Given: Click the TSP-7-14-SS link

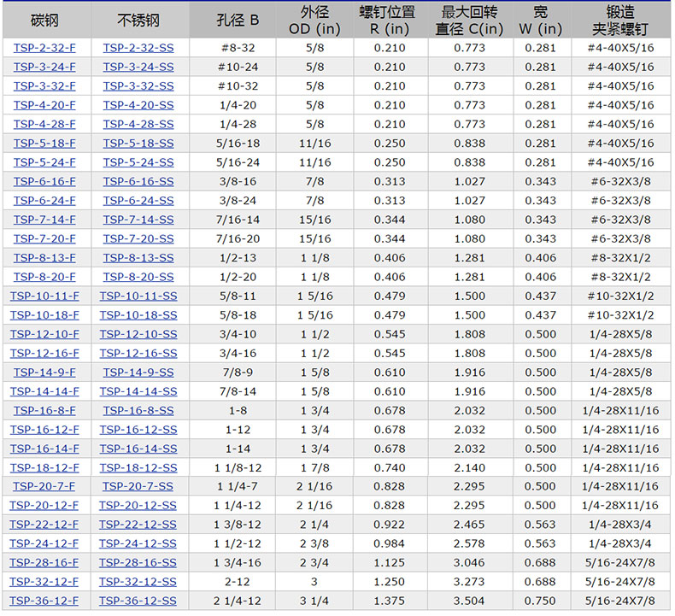Looking at the screenshot, I should point(138,220).
